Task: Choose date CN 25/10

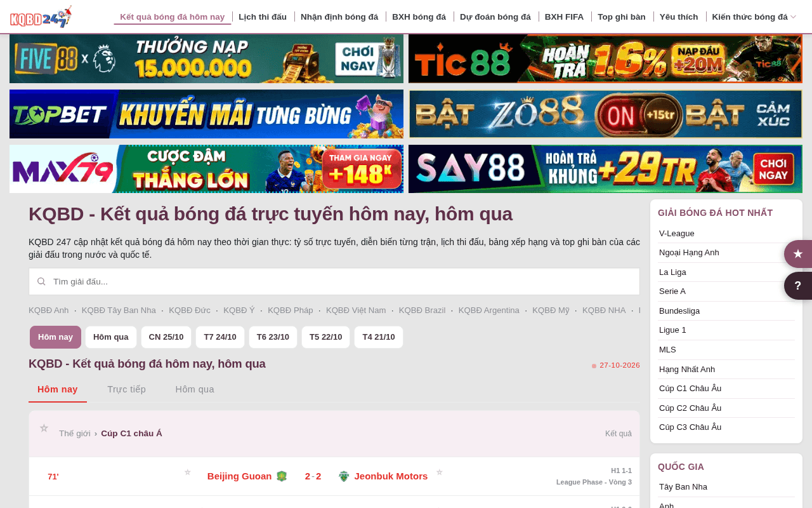Action: pos(166,337)
